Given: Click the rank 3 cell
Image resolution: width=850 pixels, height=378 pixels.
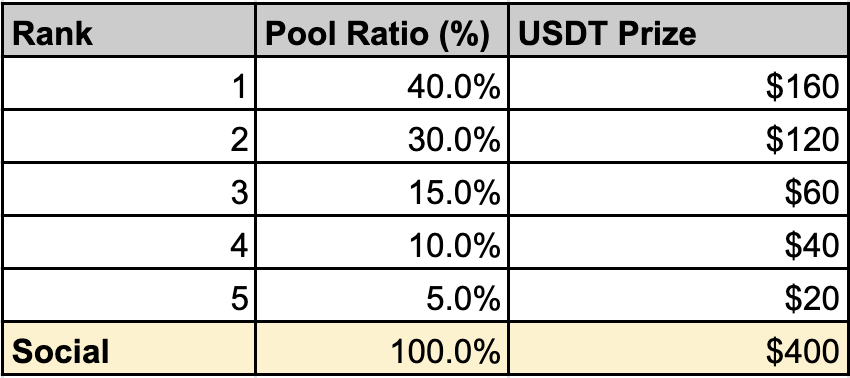Looking at the screenshot, I should click(129, 189).
